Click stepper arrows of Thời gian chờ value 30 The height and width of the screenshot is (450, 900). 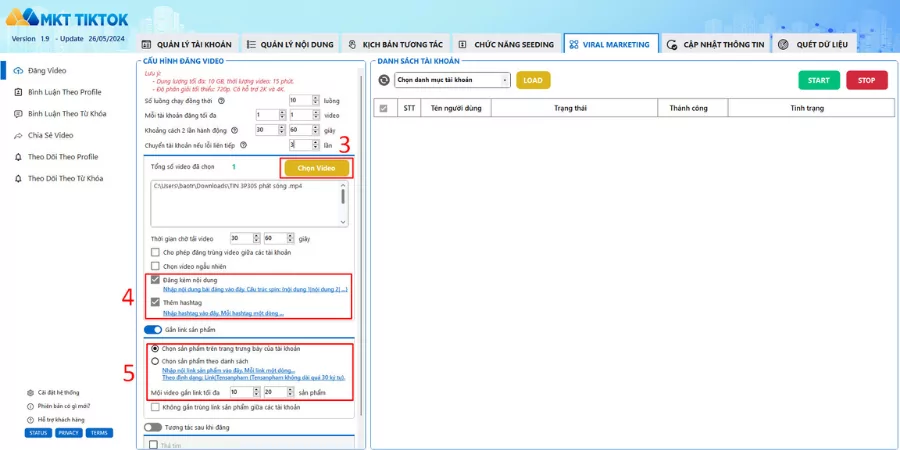click(257, 238)
